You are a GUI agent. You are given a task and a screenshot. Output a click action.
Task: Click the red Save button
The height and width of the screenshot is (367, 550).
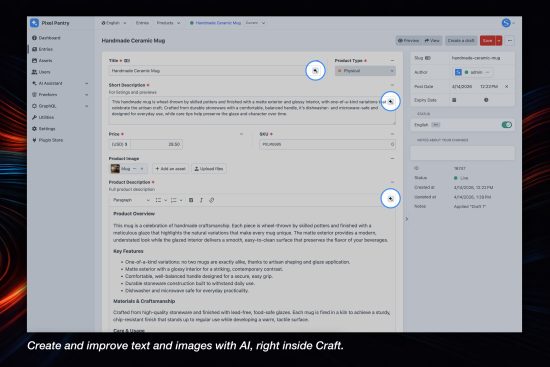click(487, 41)
